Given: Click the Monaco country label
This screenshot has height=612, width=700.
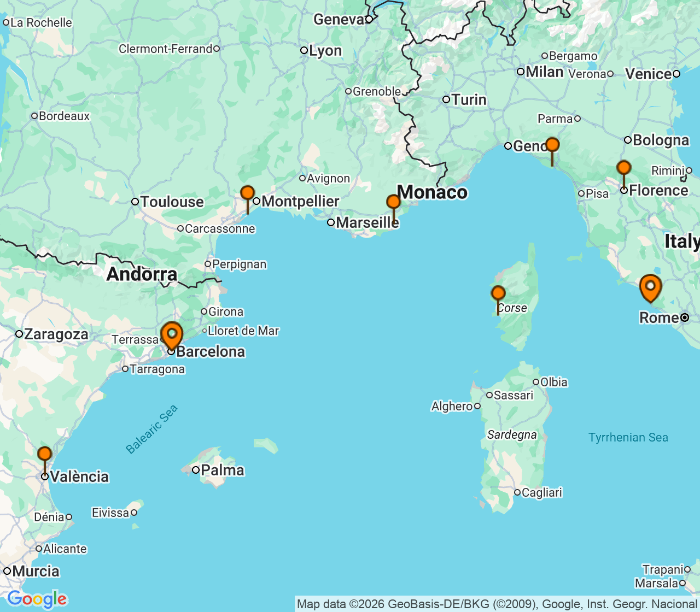Looking at the screenshot, I should 432,192.
